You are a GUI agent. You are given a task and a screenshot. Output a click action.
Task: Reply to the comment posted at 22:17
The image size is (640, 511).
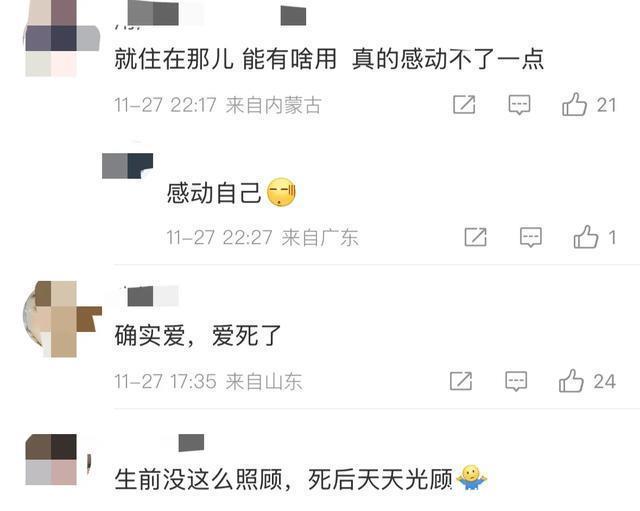[519, 104]
